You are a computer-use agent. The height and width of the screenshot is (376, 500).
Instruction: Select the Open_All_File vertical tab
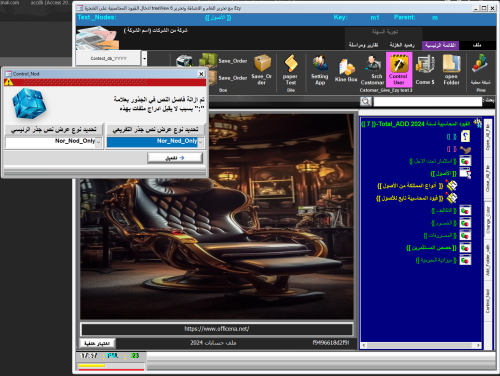pyautogui.click(x=488, y=137)
